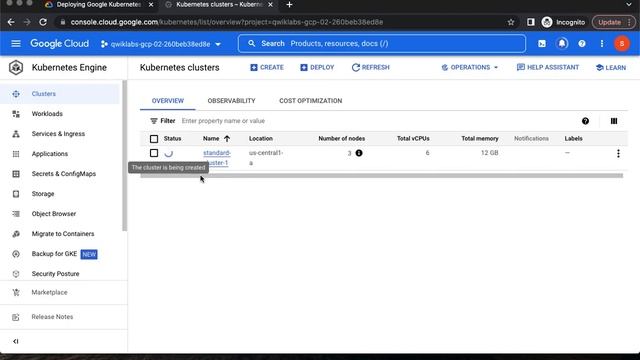Click the sort arrow in Name column

227,139
